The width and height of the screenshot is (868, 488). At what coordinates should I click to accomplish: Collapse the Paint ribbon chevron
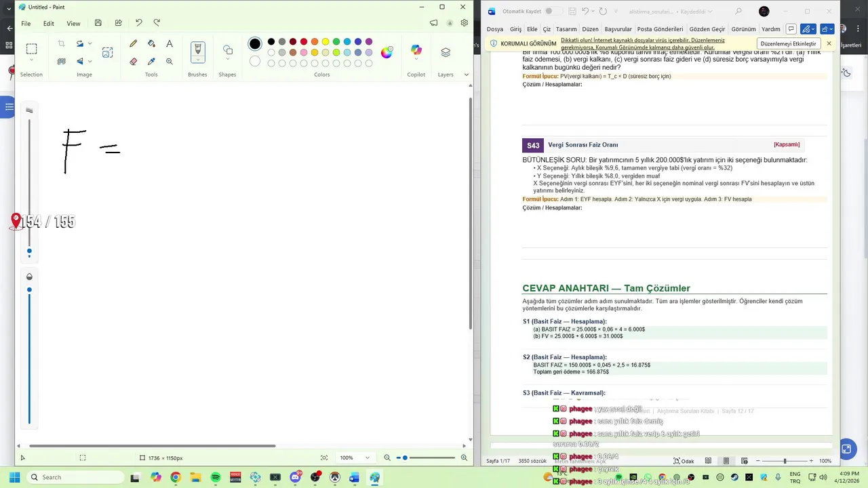tap(466, 75)
